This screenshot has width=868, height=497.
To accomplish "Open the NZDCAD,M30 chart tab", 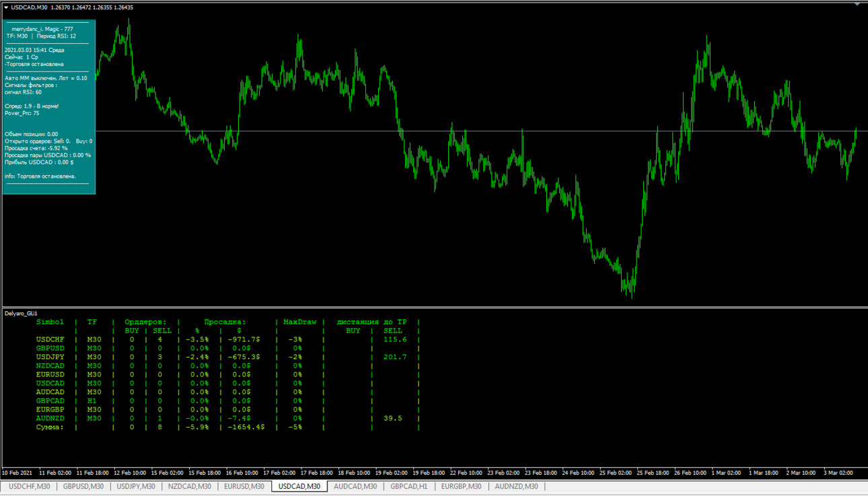I will click(x=190, y=486).
